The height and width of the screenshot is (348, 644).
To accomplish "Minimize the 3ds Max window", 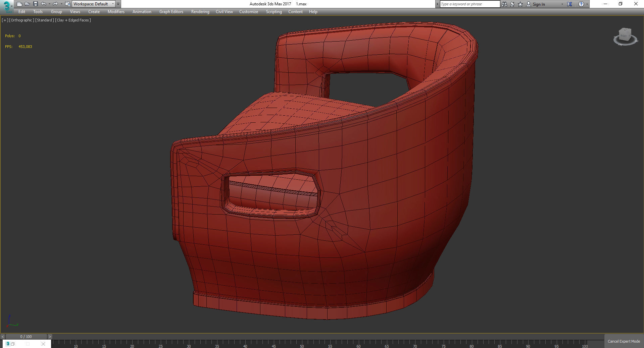I will point(605,4).
